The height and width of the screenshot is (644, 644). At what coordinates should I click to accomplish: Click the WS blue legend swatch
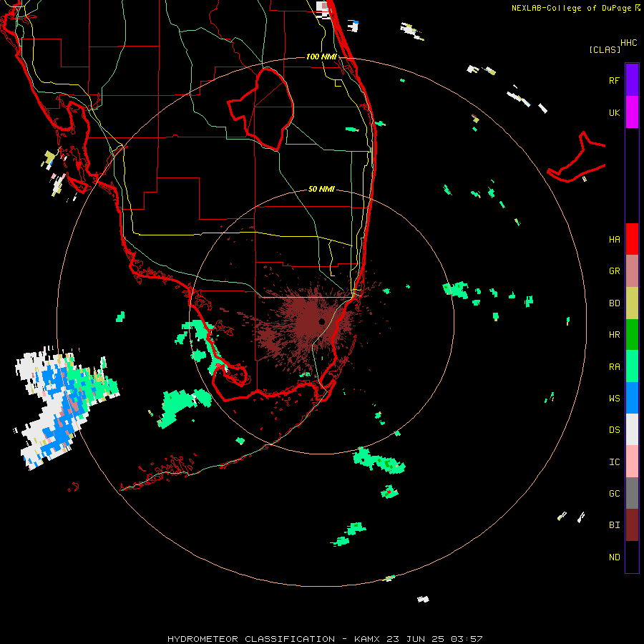632,398
